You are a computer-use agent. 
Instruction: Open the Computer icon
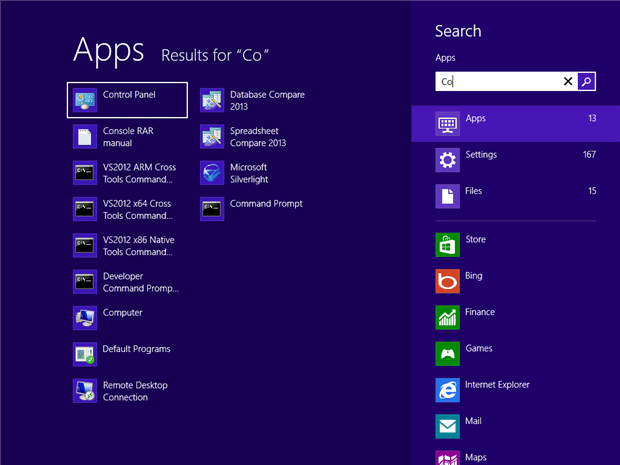[85, 318]
